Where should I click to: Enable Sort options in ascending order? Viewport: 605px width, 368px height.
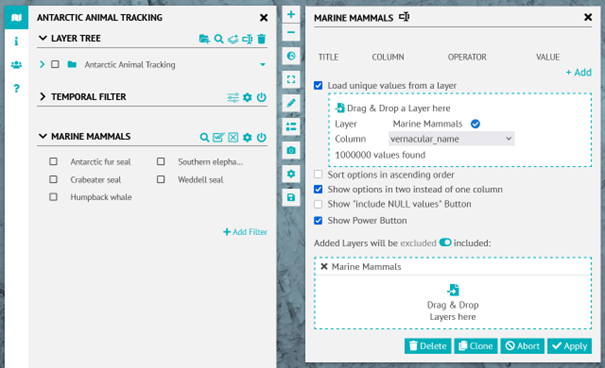[318, 174]
